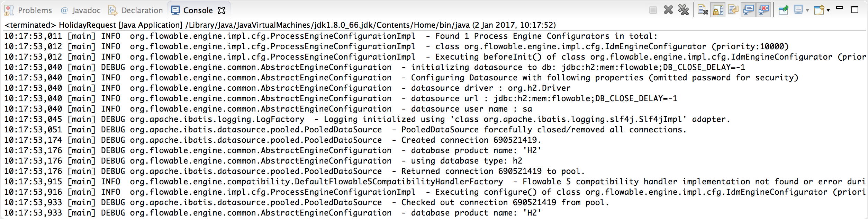Remove all terminated launches
The width and height of the screenshot is (868, 219).
[683, 9]
